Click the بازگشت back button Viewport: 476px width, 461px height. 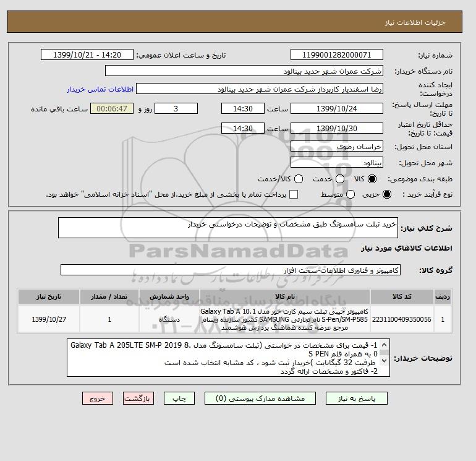pos(138,399)
